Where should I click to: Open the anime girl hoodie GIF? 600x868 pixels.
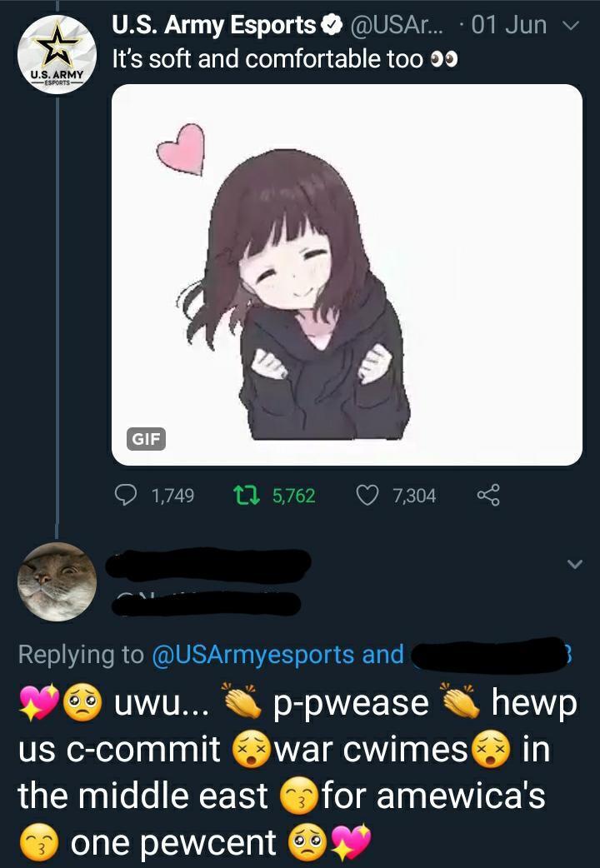click(x=347, y=275)
